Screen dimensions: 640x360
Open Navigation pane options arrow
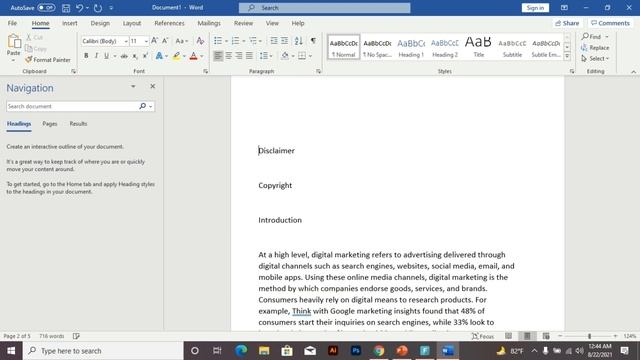pyautogui.click(x=133, y=87)
